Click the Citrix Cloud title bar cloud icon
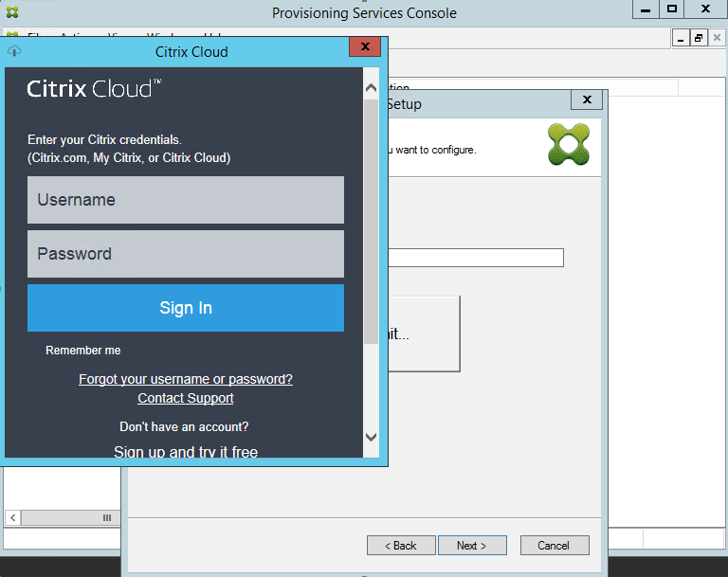 (x=14, y=51)
